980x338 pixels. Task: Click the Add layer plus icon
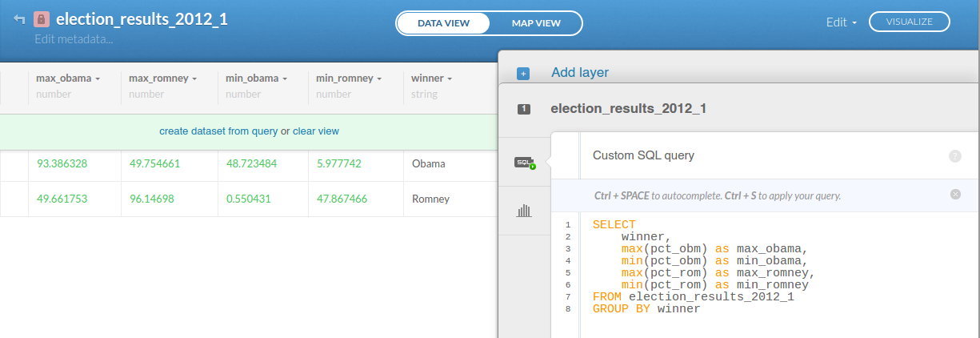(523, 74)
